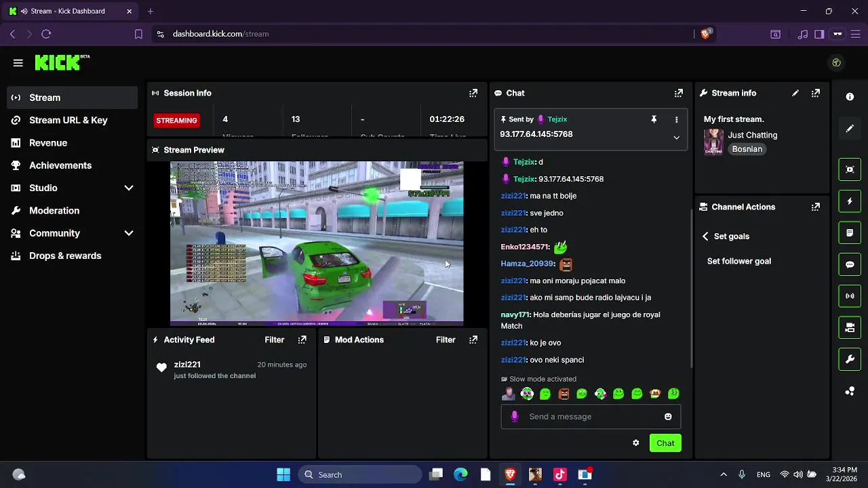The image size is (868, 488).
Task: Expand the Community sidebar section
Action: point(129,233)
